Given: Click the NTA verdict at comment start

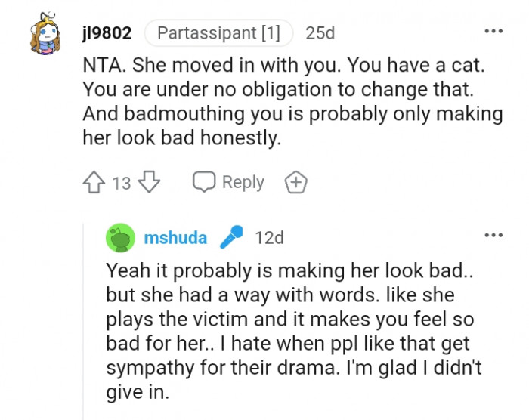Looking at the screenshot, I should click(x=99, y=65).
